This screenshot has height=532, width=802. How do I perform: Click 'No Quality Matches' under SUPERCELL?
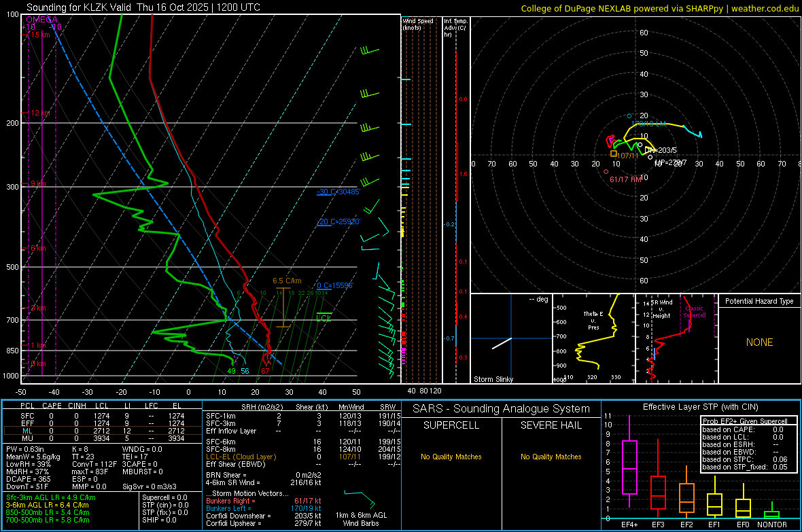point(451,457)
